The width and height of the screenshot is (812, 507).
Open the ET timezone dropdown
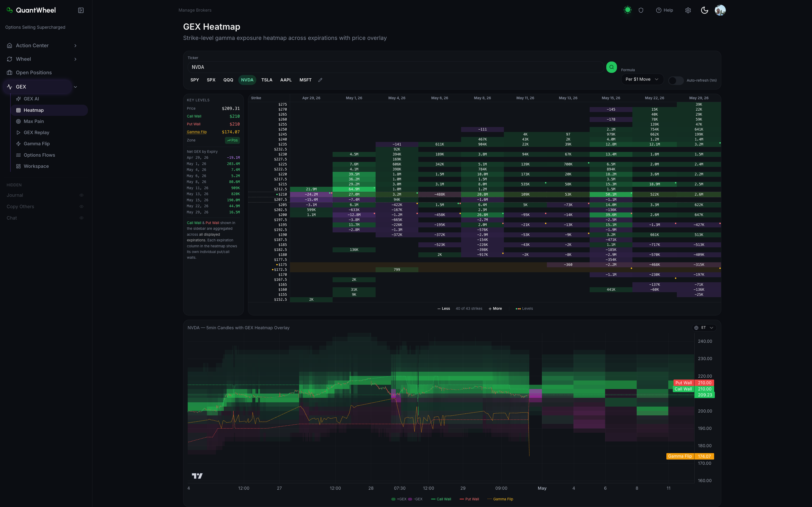coord(704,328)
